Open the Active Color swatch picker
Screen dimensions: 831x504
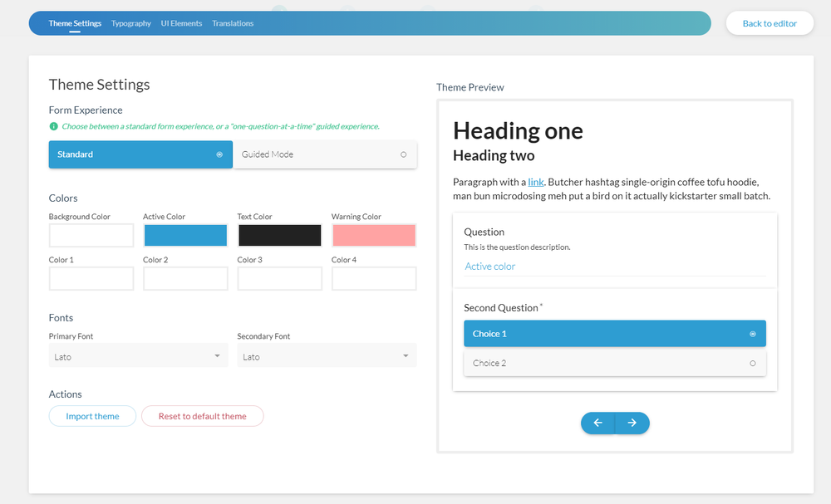click(x=185, y=235)
